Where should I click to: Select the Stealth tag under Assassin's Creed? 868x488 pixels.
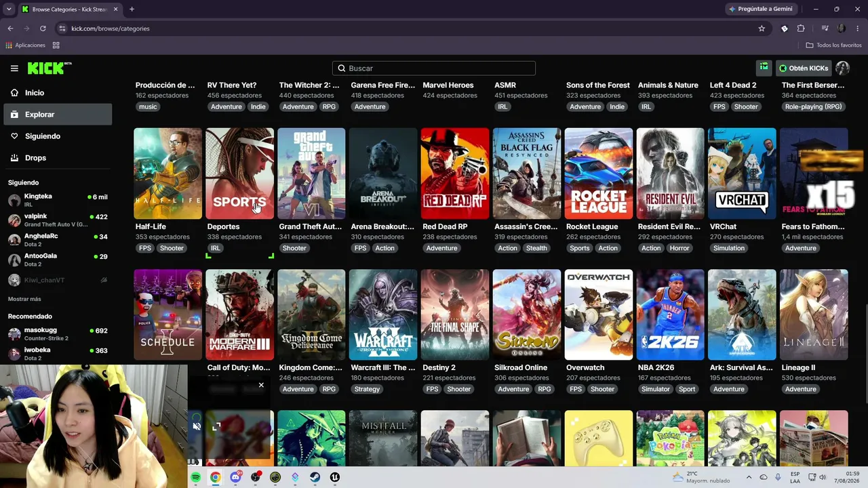(x=536, y=248)
